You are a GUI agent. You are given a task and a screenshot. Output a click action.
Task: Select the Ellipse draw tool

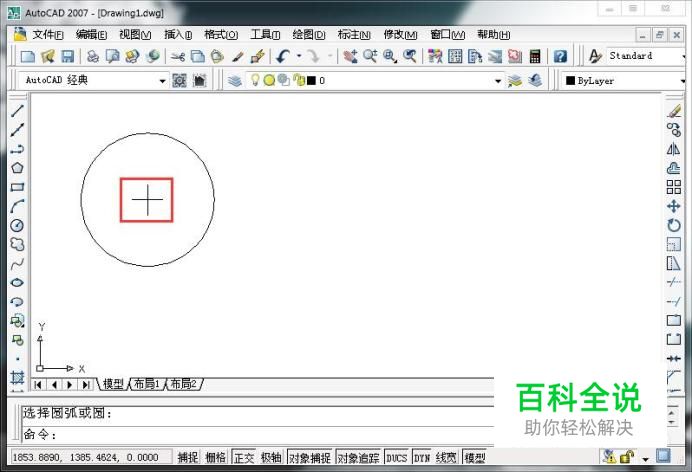(x=17, y=283)
